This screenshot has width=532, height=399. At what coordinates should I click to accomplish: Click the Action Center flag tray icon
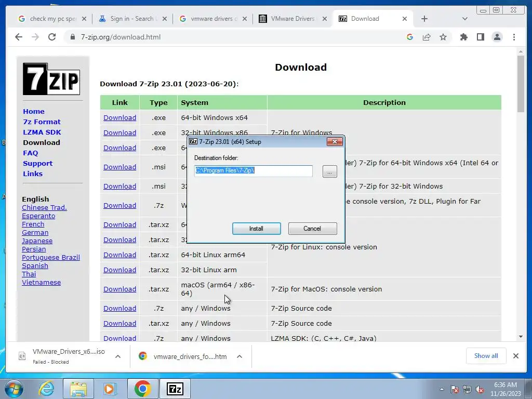coord(455,389)
